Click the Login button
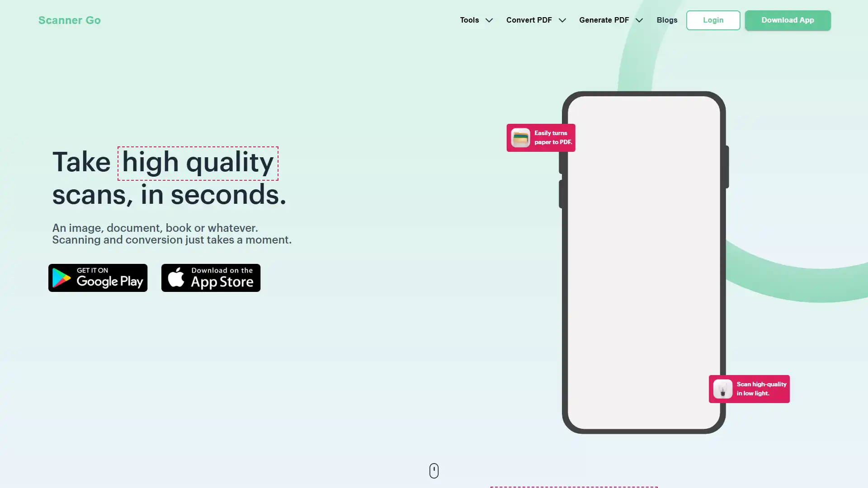 (x=713, y=20)
